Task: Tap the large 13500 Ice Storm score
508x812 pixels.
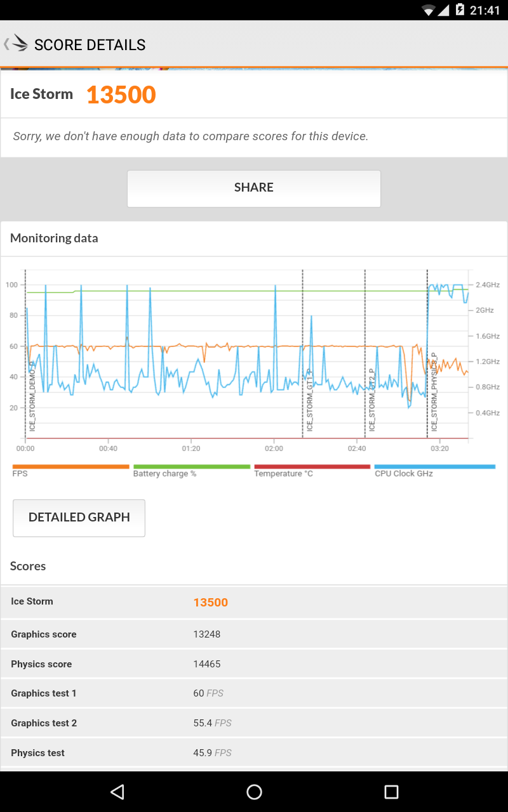Action: 121,95
